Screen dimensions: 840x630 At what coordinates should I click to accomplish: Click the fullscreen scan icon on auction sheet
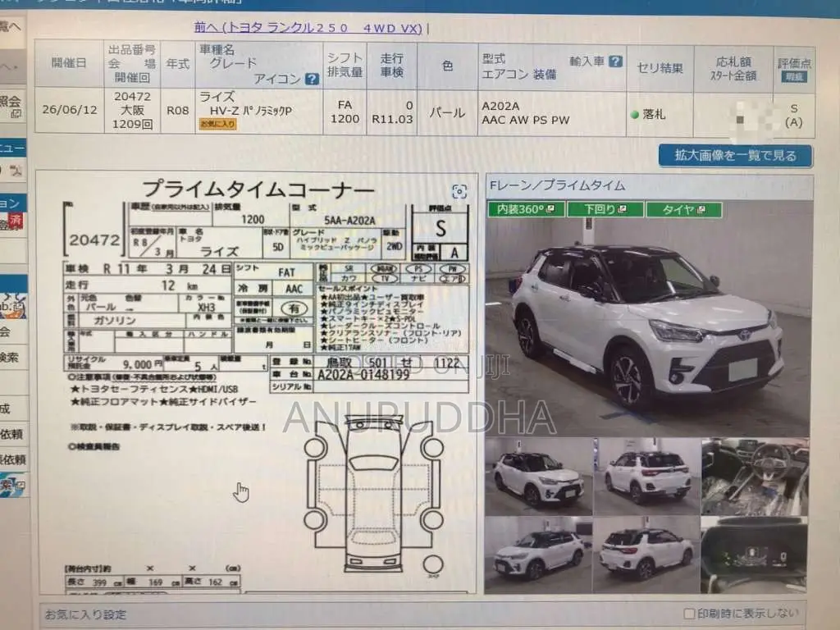coord(459,192)
